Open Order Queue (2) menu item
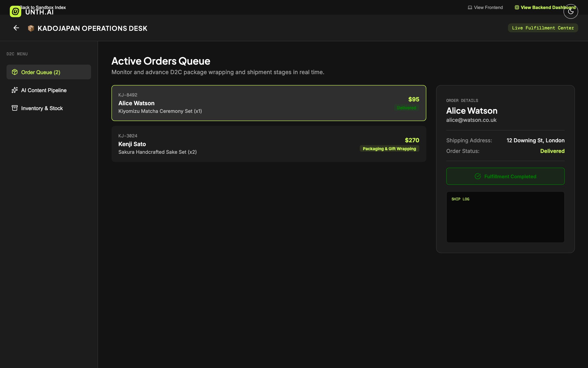This screenshot has width=588, height=368. [x=49, y=72]
